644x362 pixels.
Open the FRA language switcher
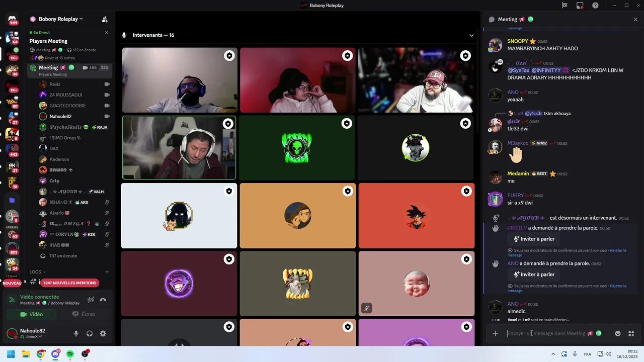tap(588, 354)
